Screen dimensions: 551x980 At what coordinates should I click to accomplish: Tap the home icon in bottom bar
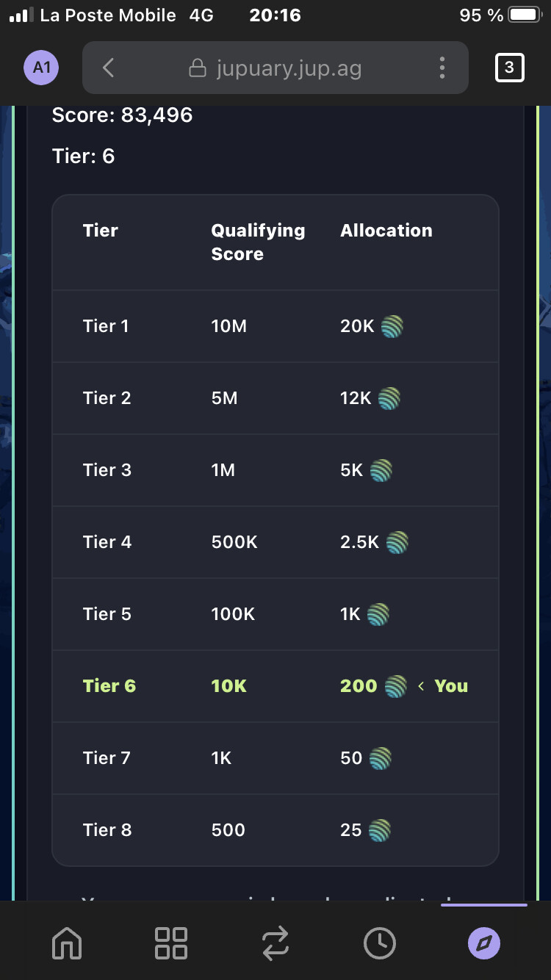[x=67, y=943]
